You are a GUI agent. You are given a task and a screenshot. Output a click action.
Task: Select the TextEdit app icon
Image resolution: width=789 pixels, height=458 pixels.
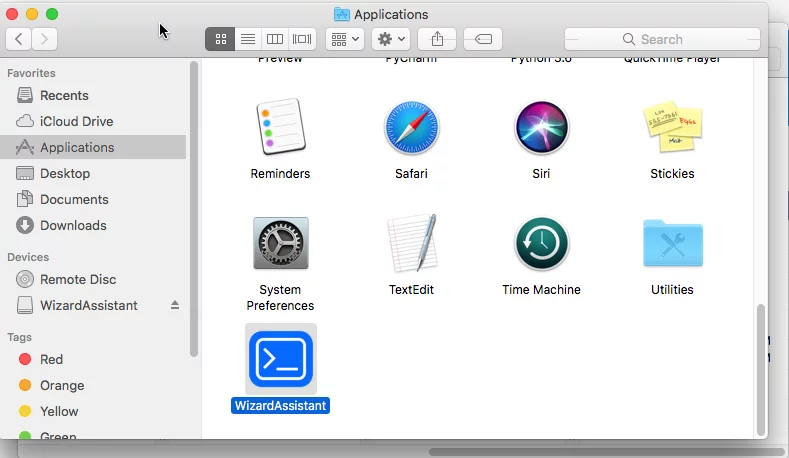click(412, 243)
